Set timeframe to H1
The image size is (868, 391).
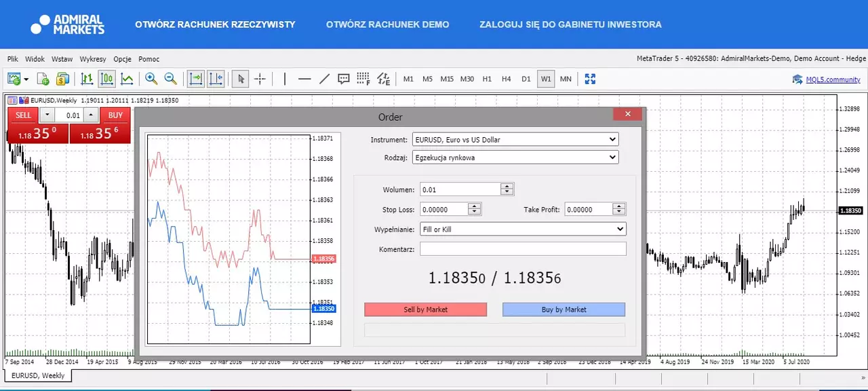[487, 79]
